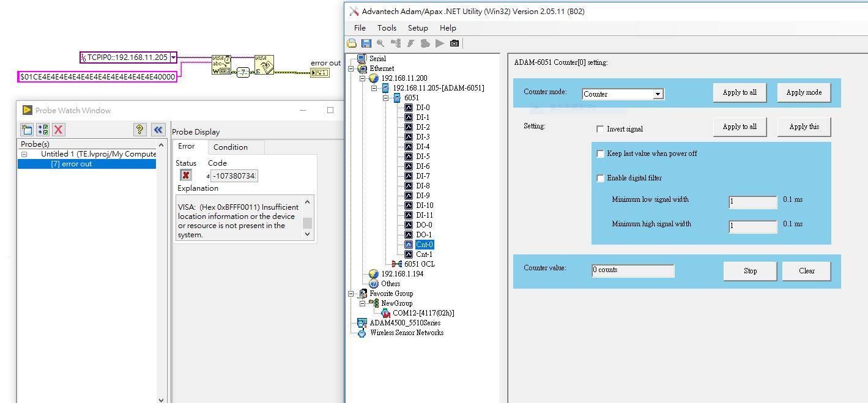Open the File menu
Image resolution: width=868 pixels, height=403 pixels.
[x=360, y=28]
